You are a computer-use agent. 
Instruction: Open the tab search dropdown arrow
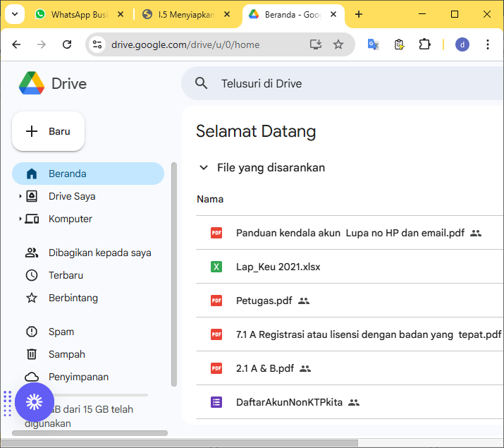coord(15,14)
